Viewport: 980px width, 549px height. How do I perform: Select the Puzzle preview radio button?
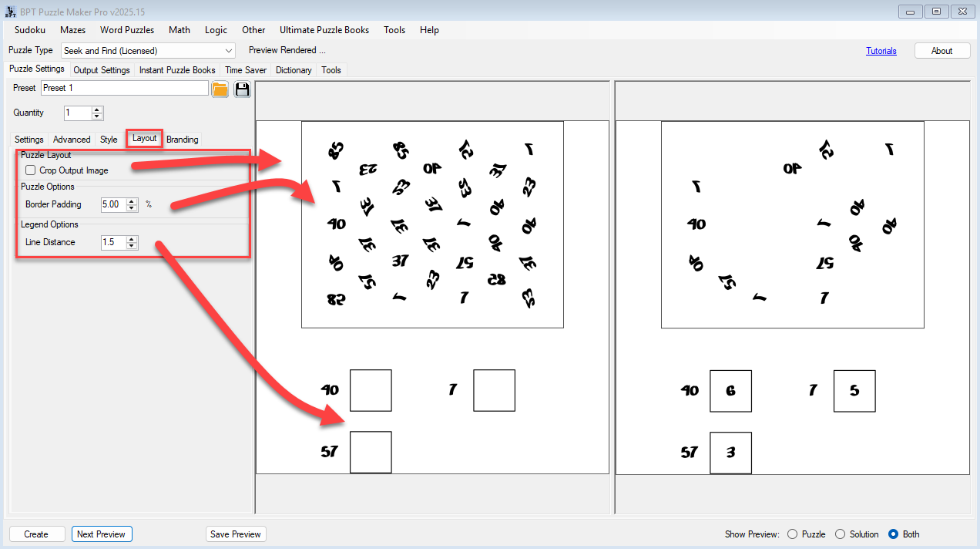click(x=793, y=534)
